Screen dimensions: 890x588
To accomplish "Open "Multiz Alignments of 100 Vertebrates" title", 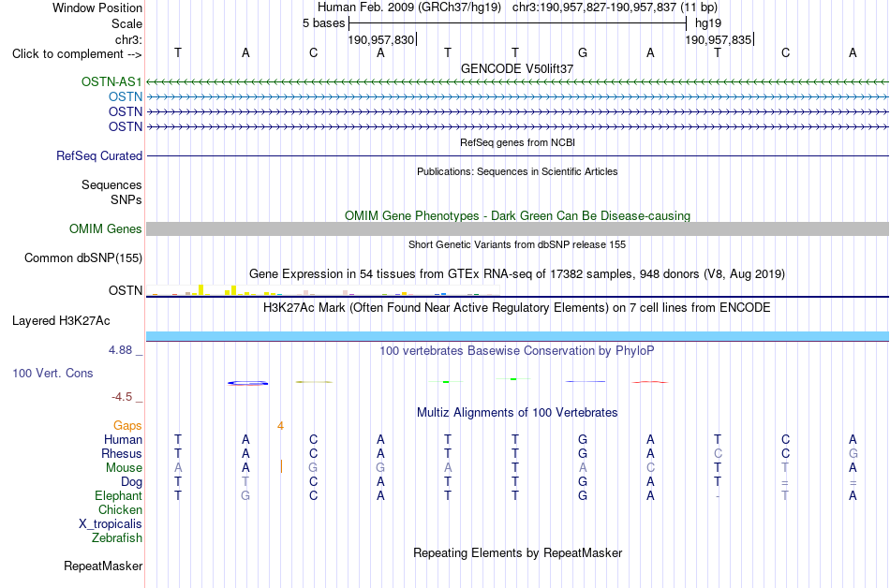I will click(x=517, y=413).
